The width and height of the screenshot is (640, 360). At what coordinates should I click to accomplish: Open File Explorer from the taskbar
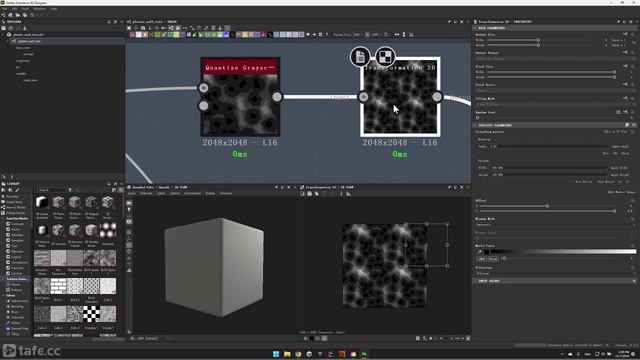click(x=287, y=354)
